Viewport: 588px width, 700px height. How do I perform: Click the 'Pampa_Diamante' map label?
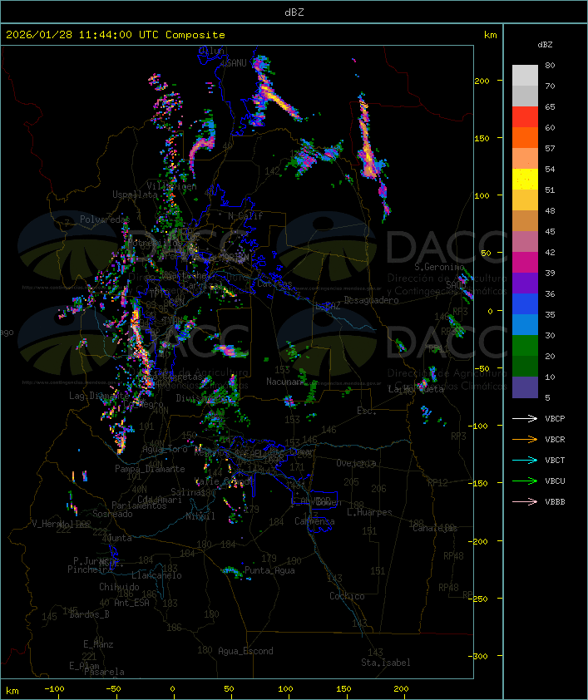pyautogui.click(x=150, y=469)
